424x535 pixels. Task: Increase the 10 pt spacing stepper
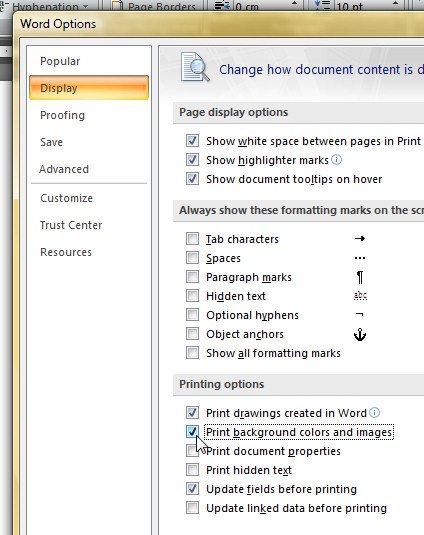tap(395, 3)
